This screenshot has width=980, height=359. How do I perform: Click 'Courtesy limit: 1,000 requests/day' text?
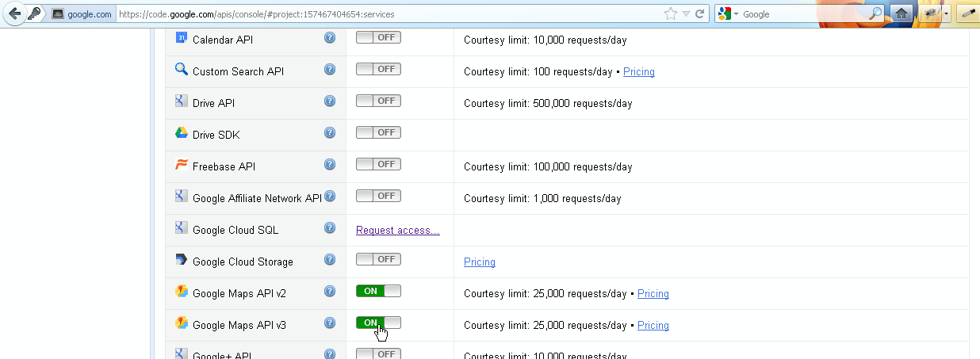click(x=542, y=198)
